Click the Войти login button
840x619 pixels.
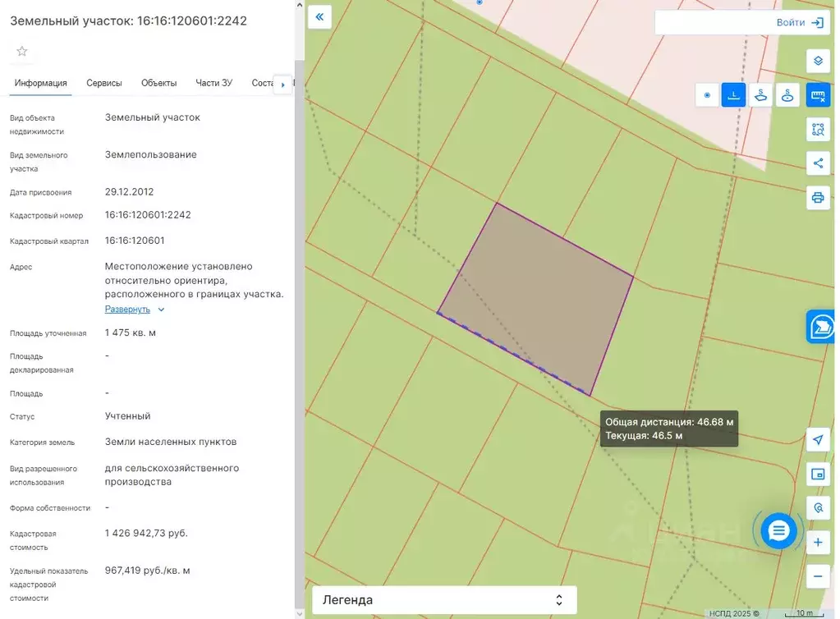point(800,22)
